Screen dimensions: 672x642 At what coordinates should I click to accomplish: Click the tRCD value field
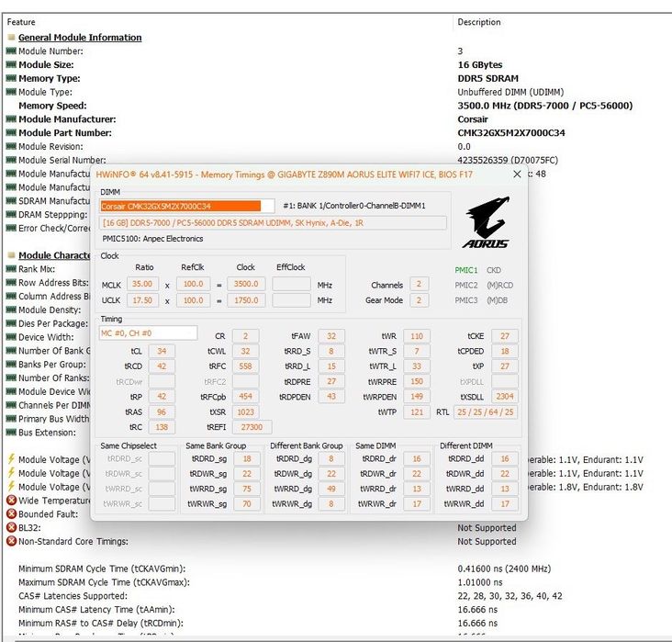[162, 366]
